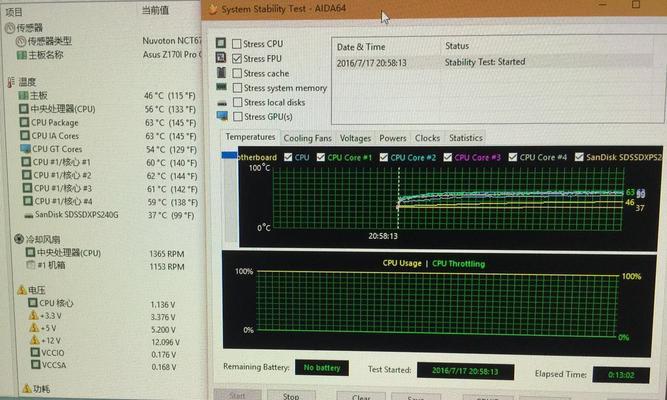667x400 pixels.
Task: Click the 中央处理器(CPU) temperature row icon
Action: (x=24, y=109)
